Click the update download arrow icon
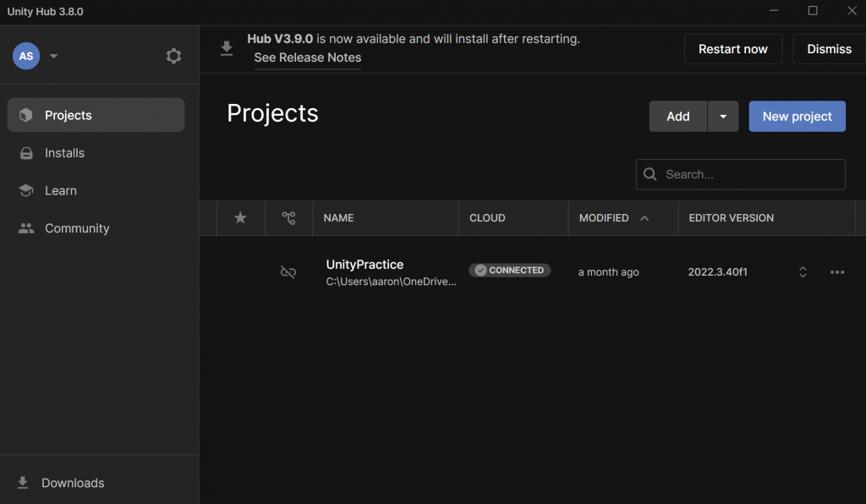 (227, 48)
